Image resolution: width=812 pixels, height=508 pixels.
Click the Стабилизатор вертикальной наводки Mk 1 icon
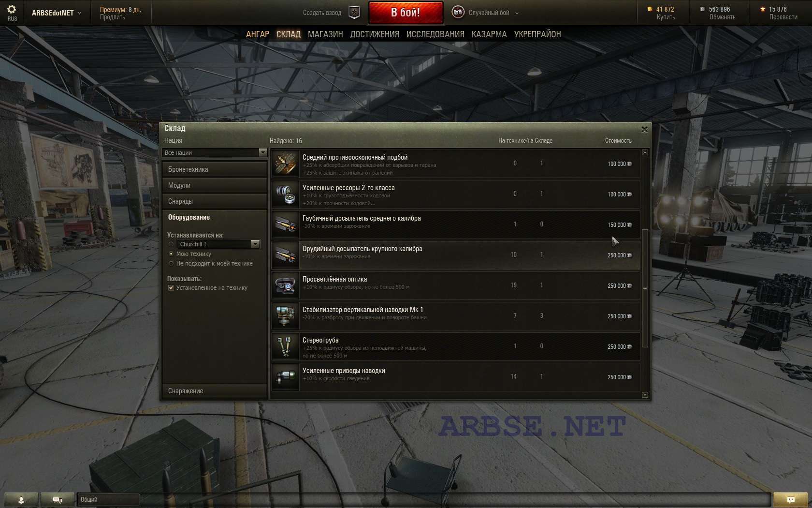point(285,316)
